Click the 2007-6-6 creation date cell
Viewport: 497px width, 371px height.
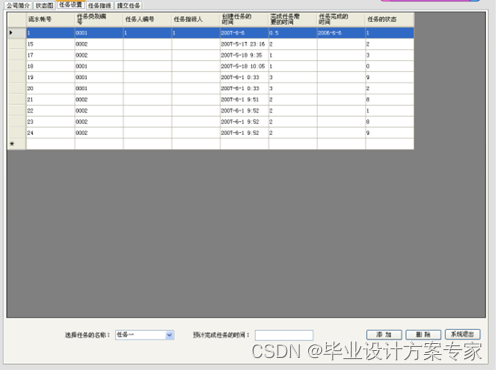coord(244,33)
